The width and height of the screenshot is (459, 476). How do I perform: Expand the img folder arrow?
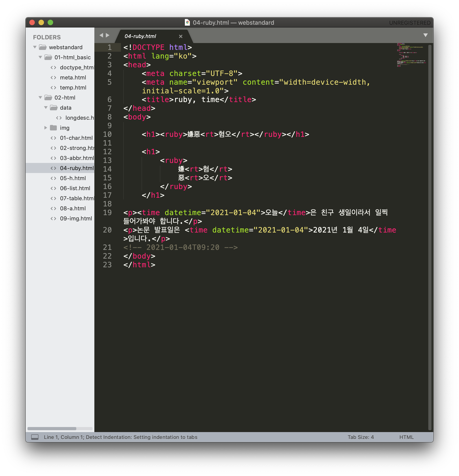point(45,128)
